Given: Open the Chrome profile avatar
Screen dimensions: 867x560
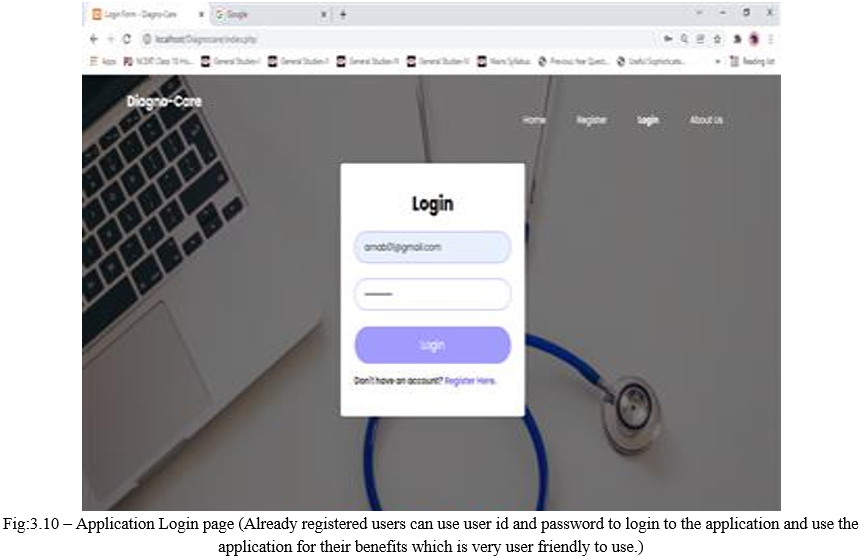Looking at the screenshot, I should click(x=754, y=39).
